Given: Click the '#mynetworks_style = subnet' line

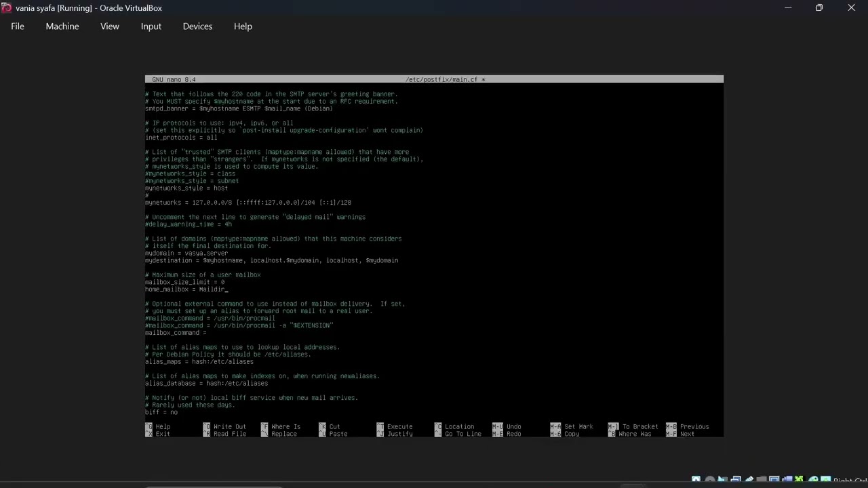Looking at the screenshot, I should (x=192, y=181).
